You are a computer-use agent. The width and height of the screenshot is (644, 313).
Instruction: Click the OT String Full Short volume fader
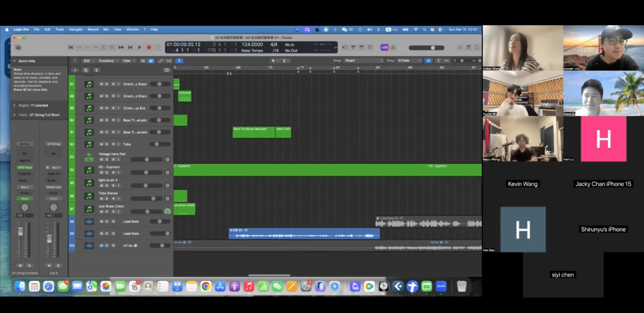20,232
